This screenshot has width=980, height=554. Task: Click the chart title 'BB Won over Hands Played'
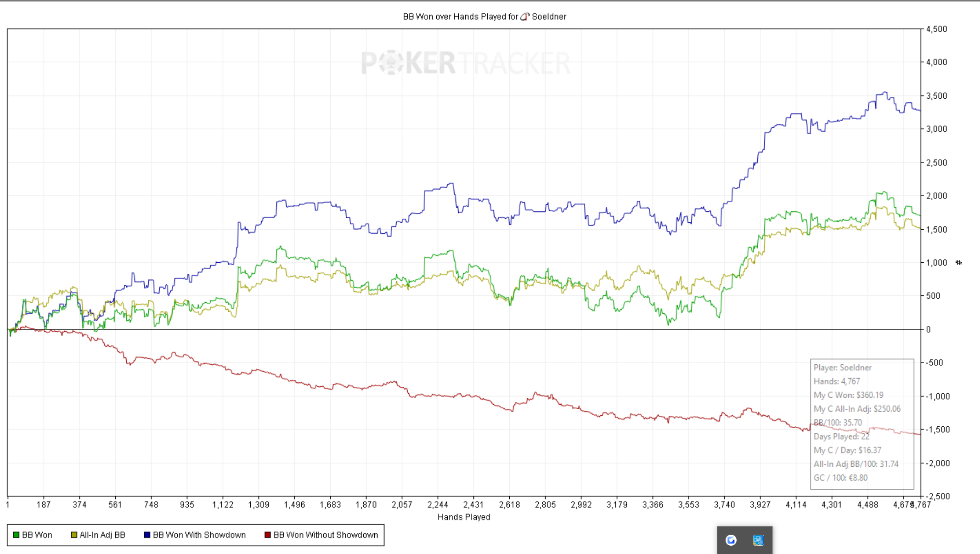(454, 17)
